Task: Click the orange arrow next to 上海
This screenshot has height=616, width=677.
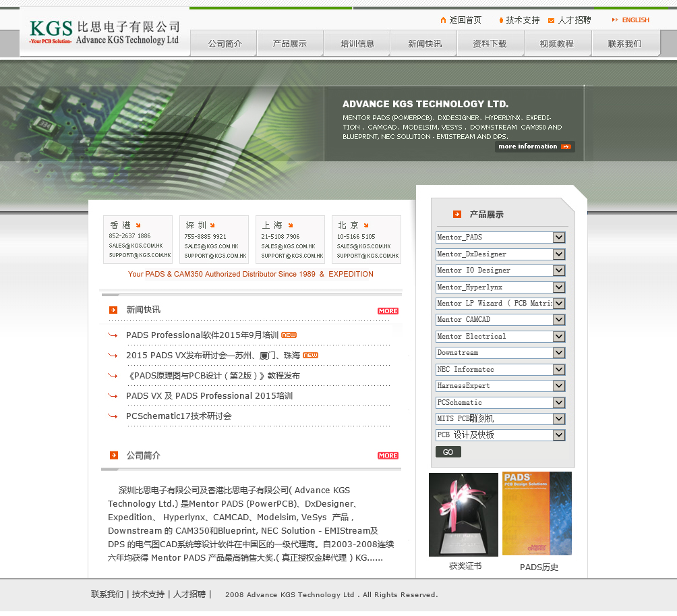Action: [x=291, y=225]
